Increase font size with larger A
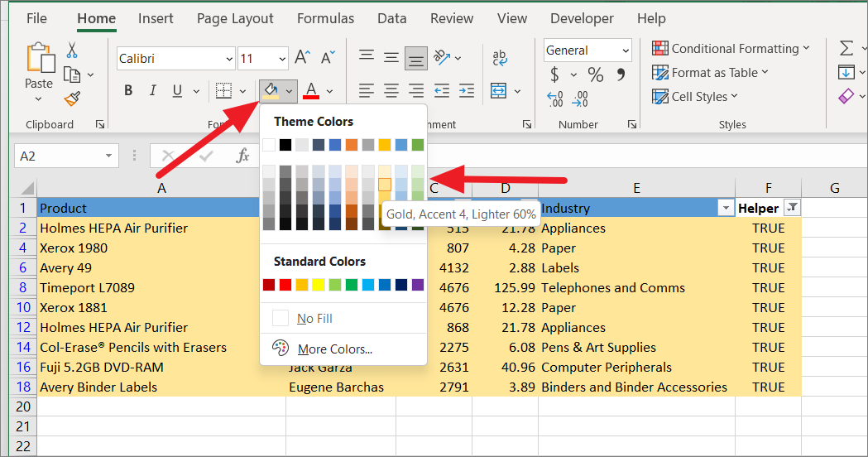Screen dimensions: 868x457 (302, 57)
